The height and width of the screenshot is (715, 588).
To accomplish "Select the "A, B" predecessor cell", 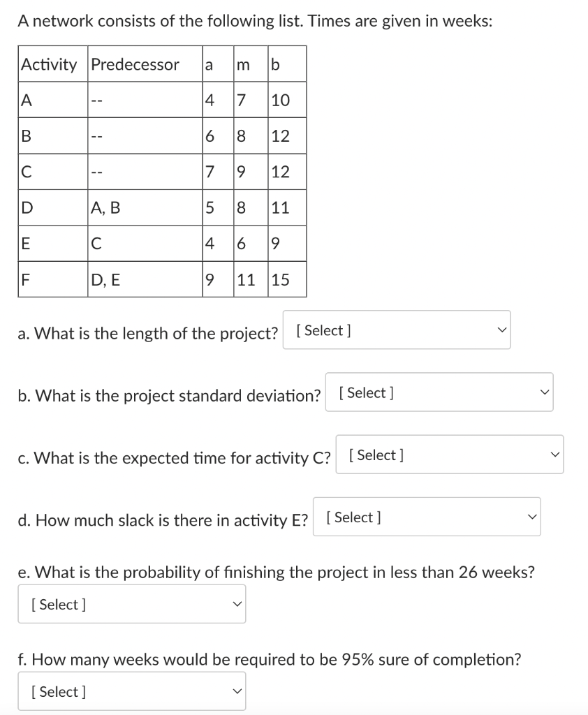I will click(x=105, y=207).
